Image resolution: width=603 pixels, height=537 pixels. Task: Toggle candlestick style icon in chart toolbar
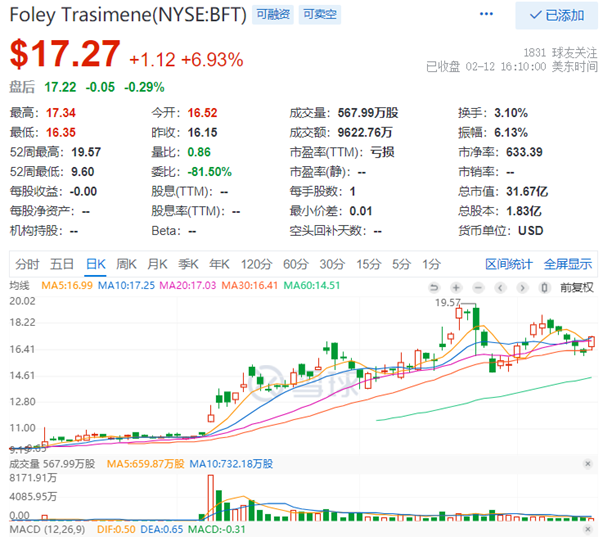point(544,287)
